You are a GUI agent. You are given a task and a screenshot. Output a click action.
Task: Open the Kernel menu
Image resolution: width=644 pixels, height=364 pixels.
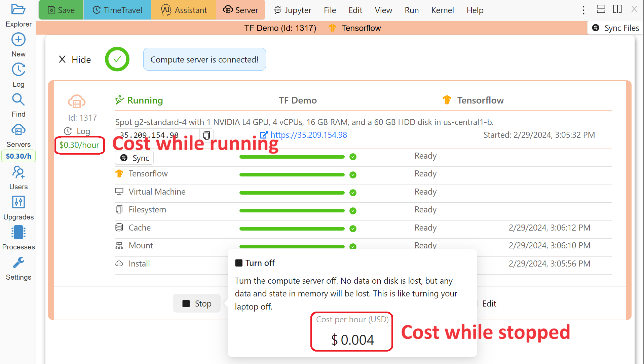[x=442, y=10]
